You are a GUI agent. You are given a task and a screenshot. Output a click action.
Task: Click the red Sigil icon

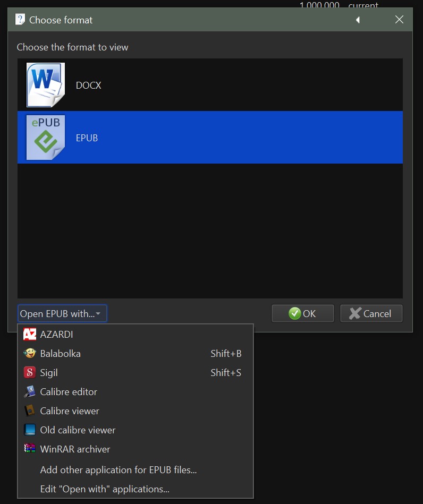(x=30, y=372)
